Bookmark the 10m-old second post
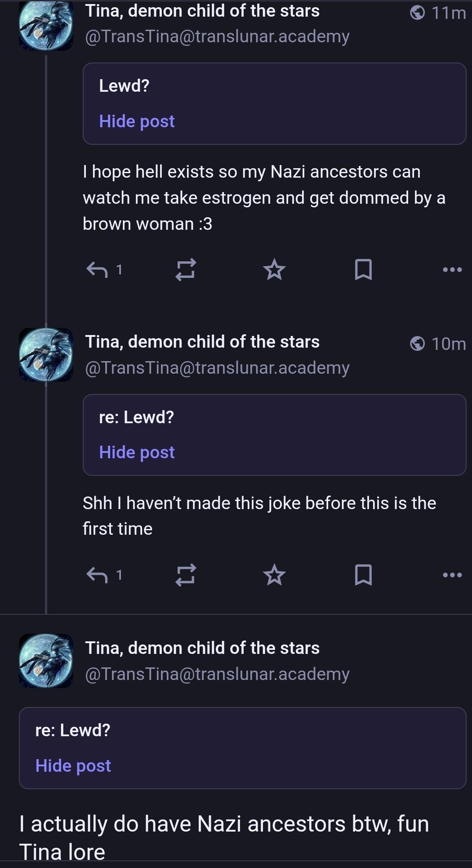Image resolution: width=472 pixels, height=868 pixels. (x=363, y=575)
